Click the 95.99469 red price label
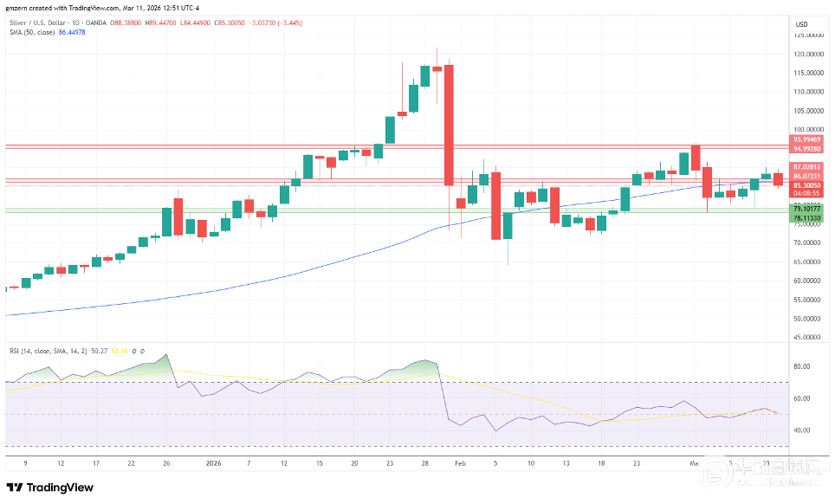Image resolution: width=835 pixels, height=504 pixels. (806, 139)
